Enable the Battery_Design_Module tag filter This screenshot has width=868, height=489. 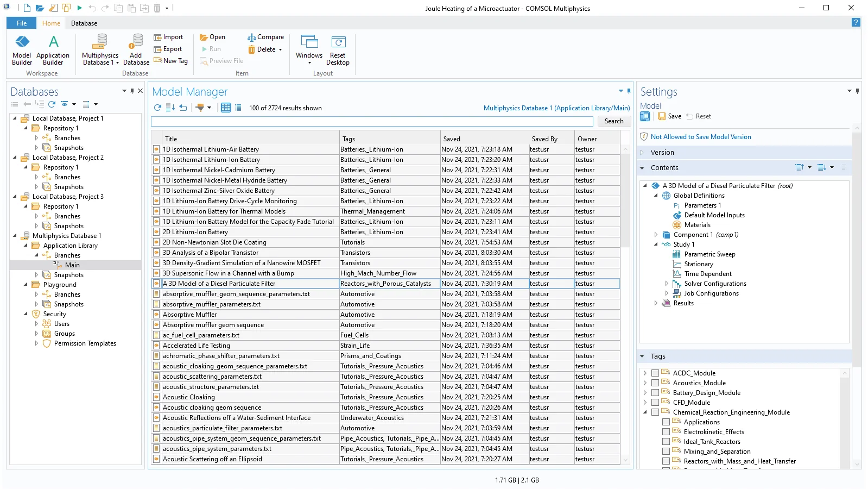[655, 393]
